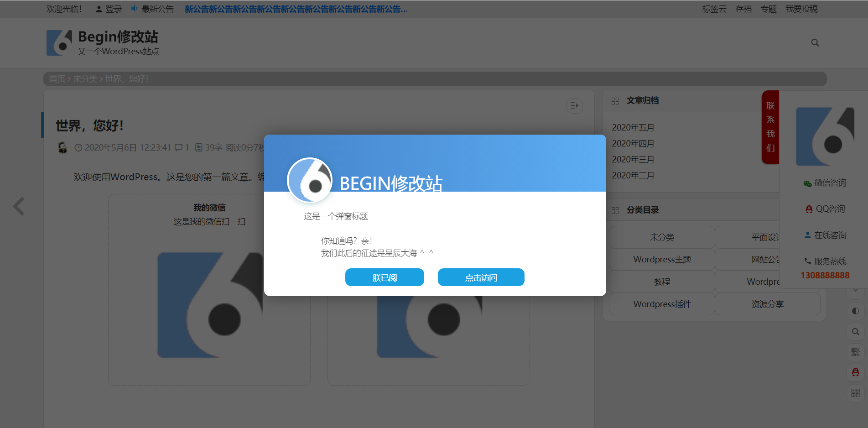Click the contact panel logo image
This screenshot has width=868, height=428.
coord(825,136)
